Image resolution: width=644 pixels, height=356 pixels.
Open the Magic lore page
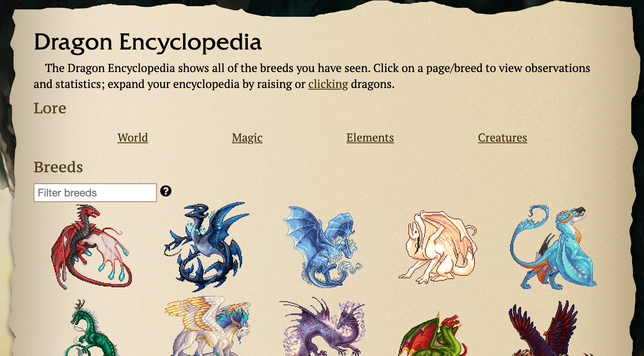247,138
